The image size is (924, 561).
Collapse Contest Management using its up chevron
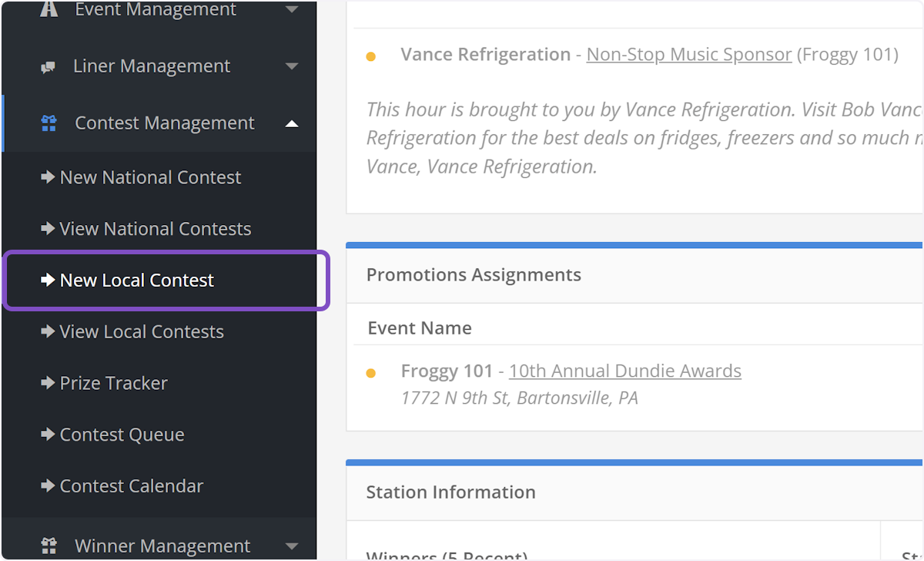click(x=292, y=123)
